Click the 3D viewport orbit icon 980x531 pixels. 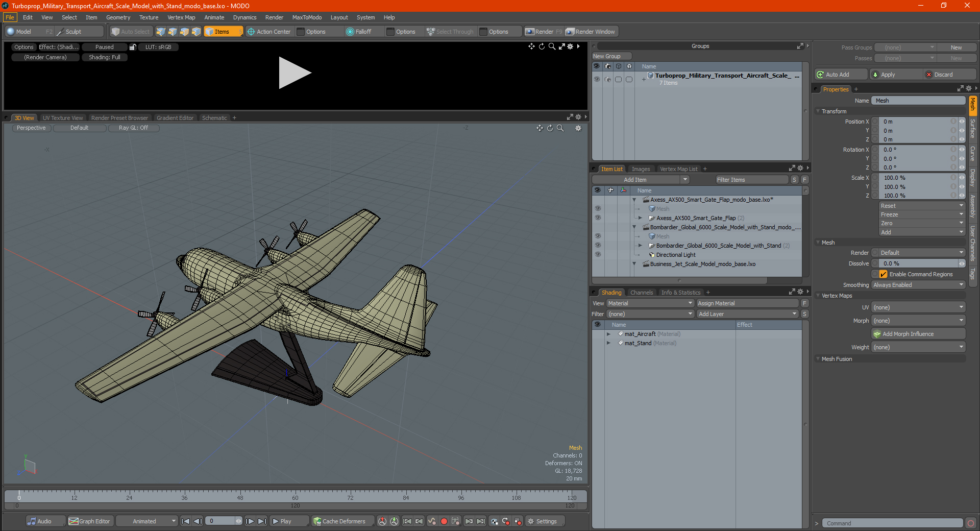pos(550,128)
